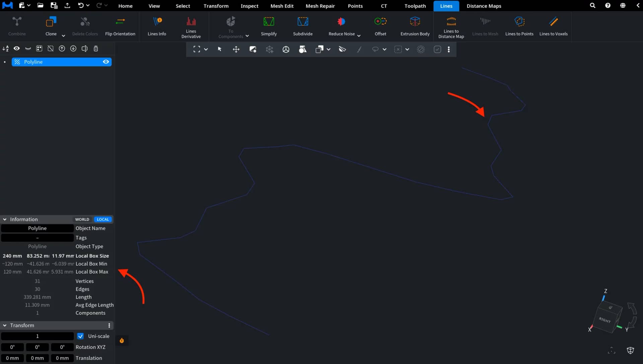Screen dimensions: 643x364
Task: Collapse the Transform panel
Action: point(5,326)
